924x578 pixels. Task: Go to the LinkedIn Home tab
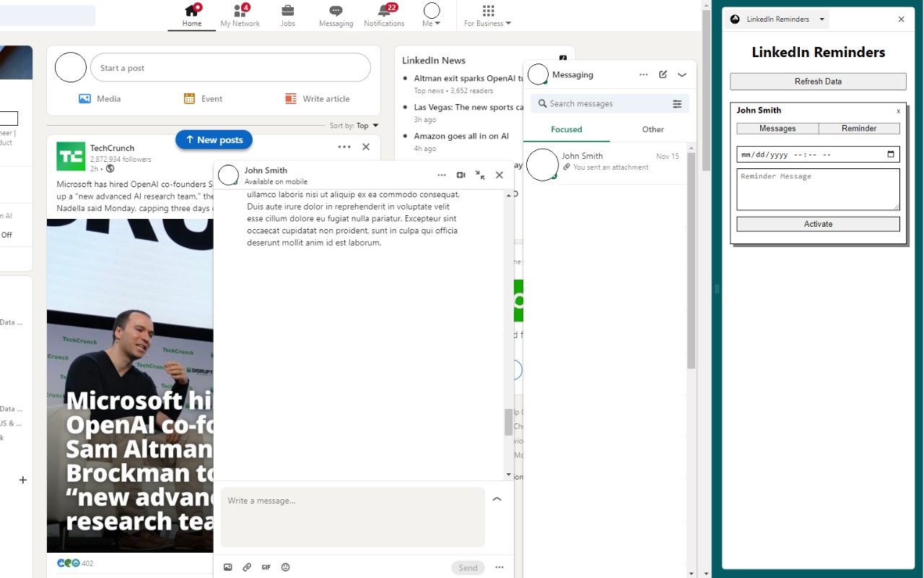point(192,16)
